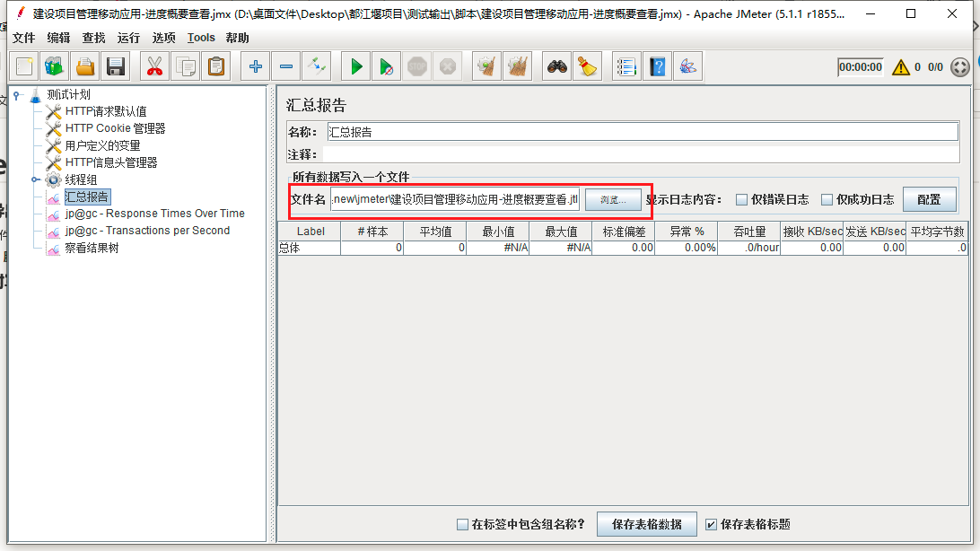
Task: Click the Plugins Manager feather icon
Action: click(x=688, y=66)
